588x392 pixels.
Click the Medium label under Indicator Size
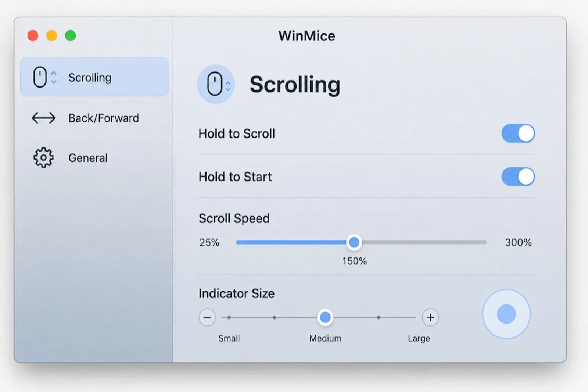pos(325,338)
